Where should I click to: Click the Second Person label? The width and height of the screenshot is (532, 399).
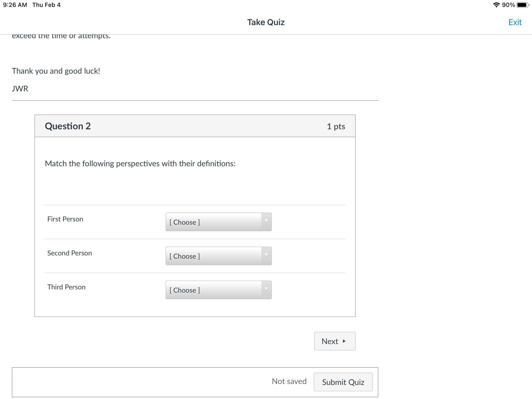tap(69, 253)
